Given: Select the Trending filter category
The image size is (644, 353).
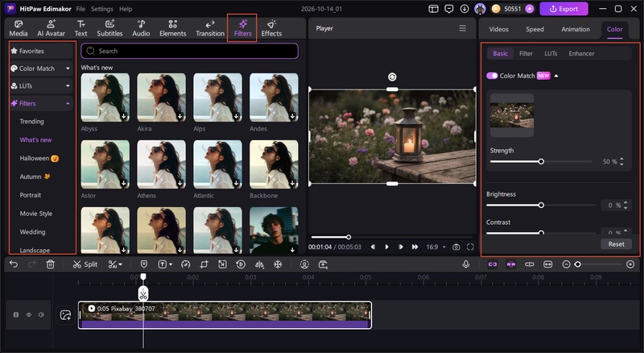Looking at the screenshot, I should pyautogui.click(x=31, y=122).
